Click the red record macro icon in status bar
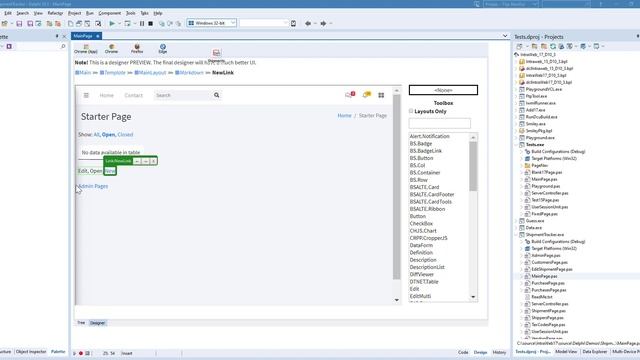Viewport: 640px width, 360px height. (x=81, y=353)
